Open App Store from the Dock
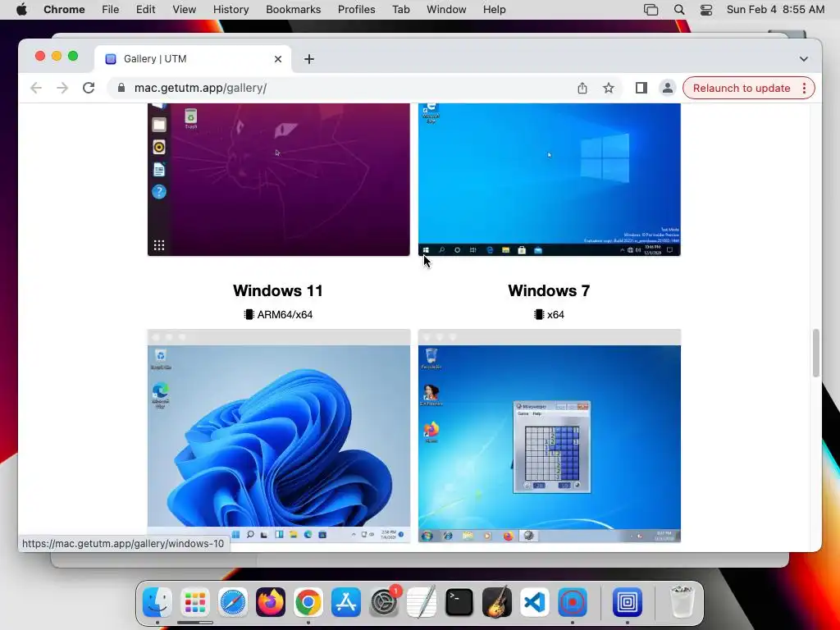This screenshot has width=840, height=630. click(x=346, y=602)
